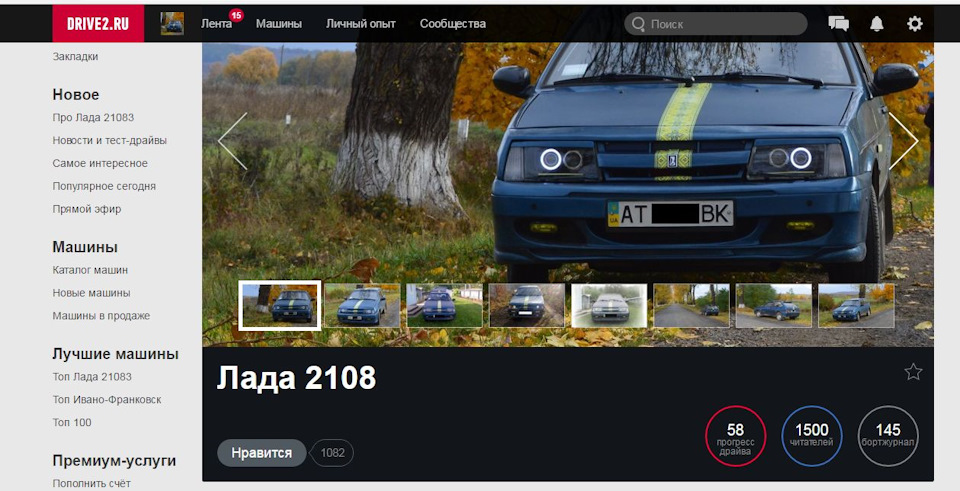
Task: Click the red 15 notification badge on Лента
Action: [236, 15]
